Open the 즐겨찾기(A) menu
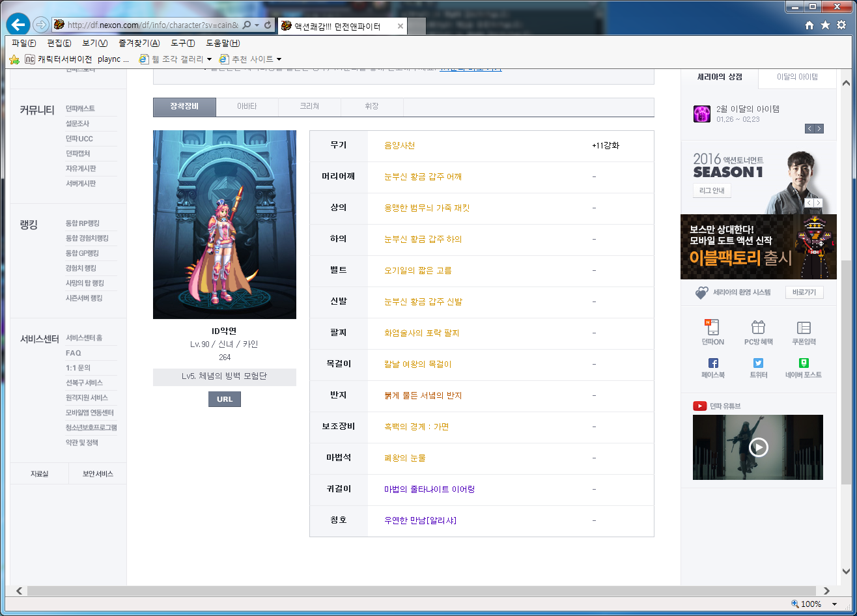Viewport: 857px width, 616px height. 139,43
